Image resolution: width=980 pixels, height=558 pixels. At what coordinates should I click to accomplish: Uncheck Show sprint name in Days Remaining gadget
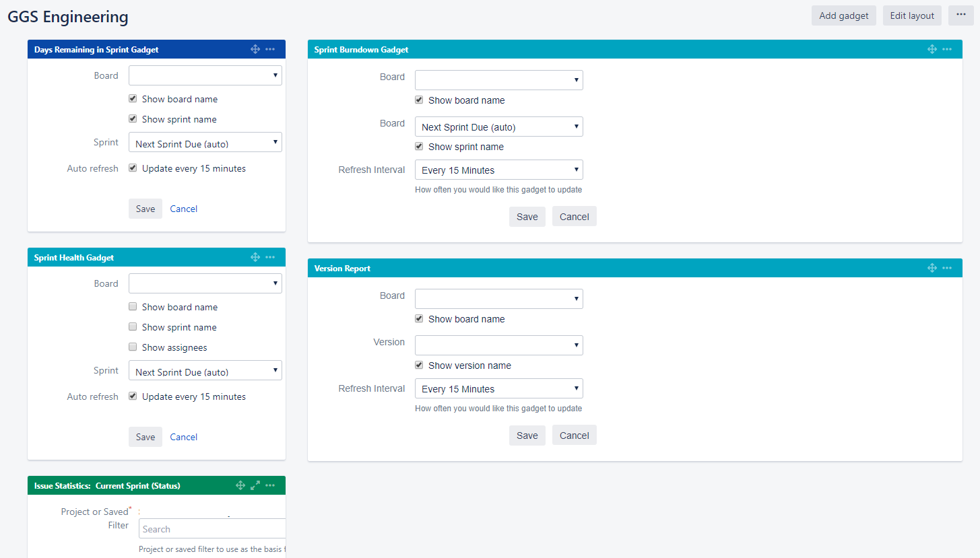(x=133, y=118)
